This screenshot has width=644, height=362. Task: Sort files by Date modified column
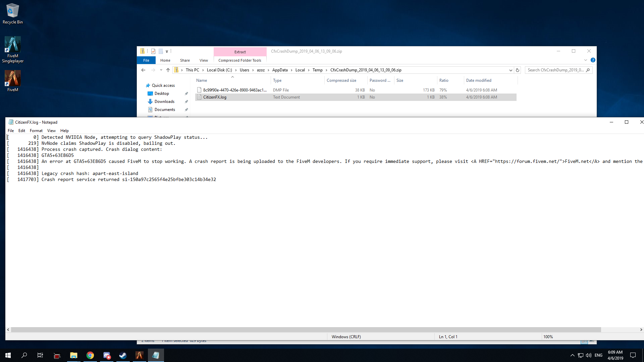479,80
